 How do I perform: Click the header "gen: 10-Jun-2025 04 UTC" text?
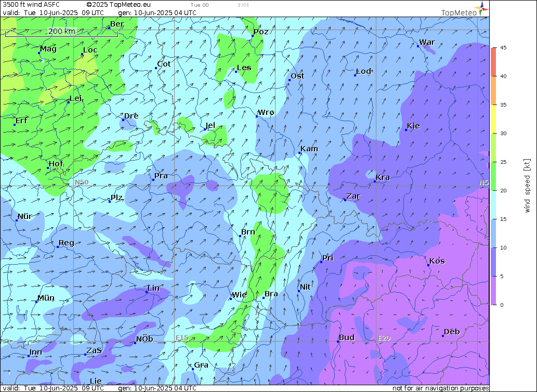[x=157, y=13]
